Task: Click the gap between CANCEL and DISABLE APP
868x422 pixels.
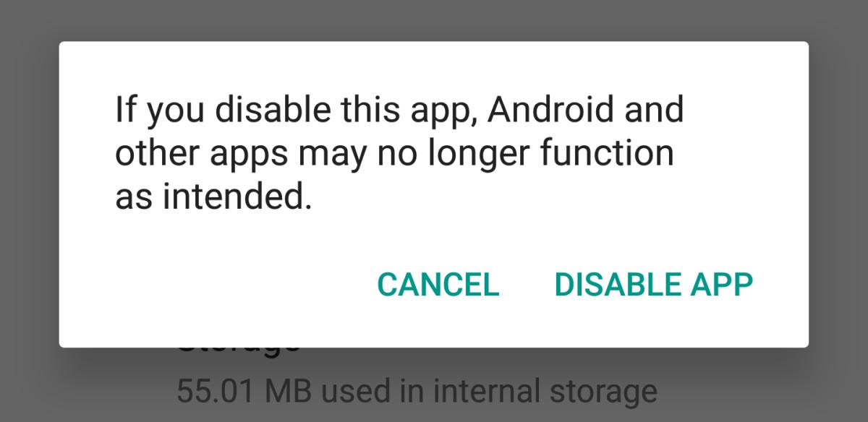Action: (x=527, y=284)
